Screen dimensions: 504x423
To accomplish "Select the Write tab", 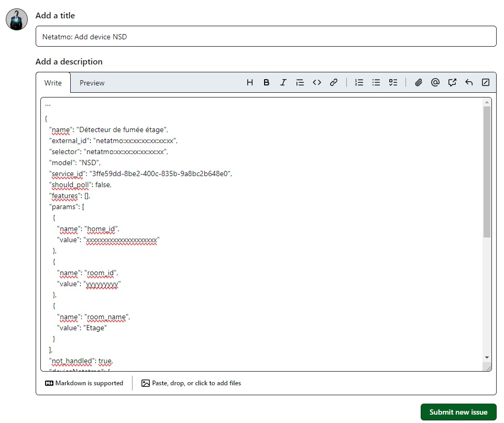I will [x=53, y=83].
